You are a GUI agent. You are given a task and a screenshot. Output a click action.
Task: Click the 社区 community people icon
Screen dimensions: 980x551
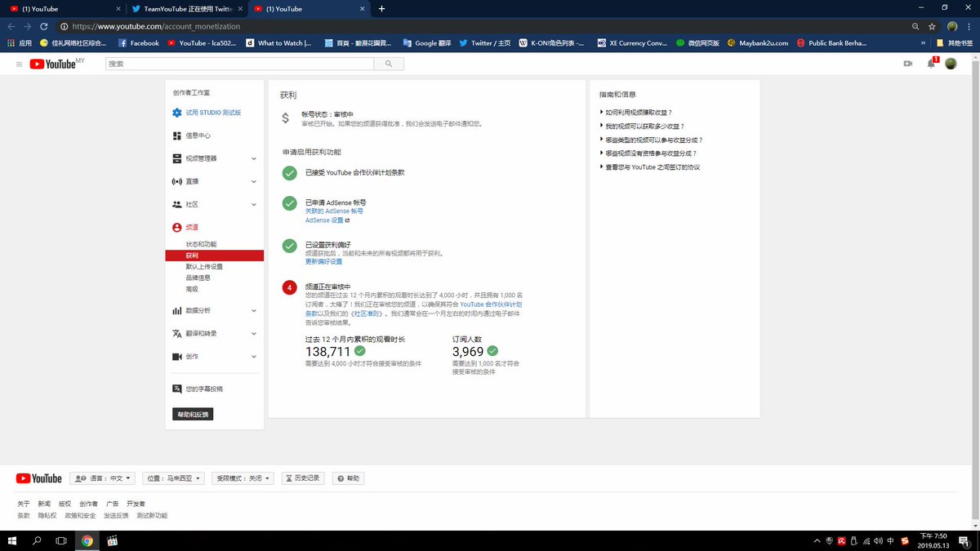(177, 204)
